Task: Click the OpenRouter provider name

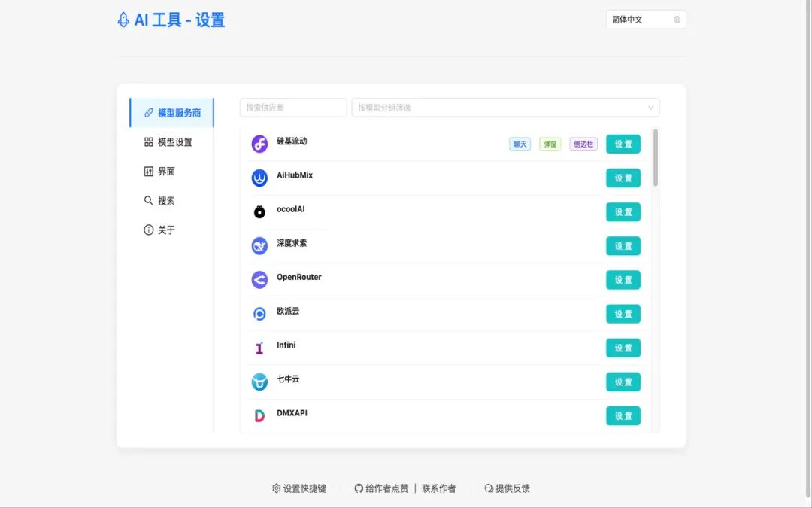Action: pos(298,277)
